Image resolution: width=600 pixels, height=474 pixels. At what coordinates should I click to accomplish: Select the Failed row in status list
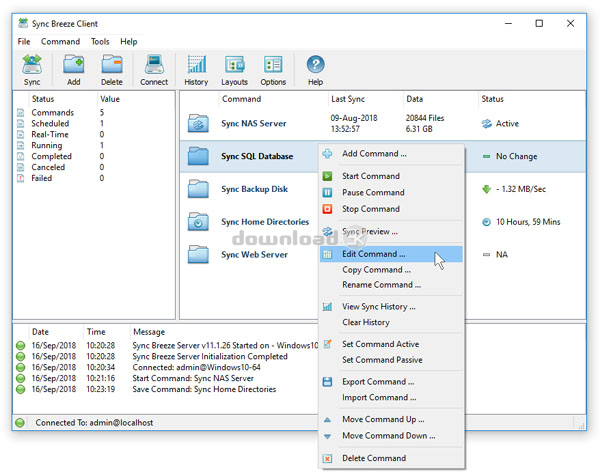(x=94, y=178)
